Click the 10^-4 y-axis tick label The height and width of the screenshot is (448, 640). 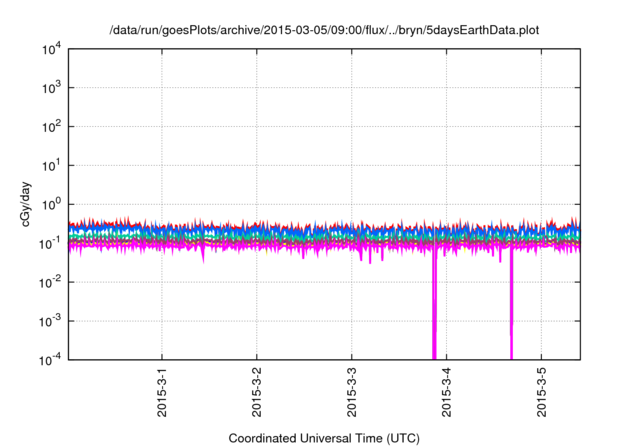(50, 360)
